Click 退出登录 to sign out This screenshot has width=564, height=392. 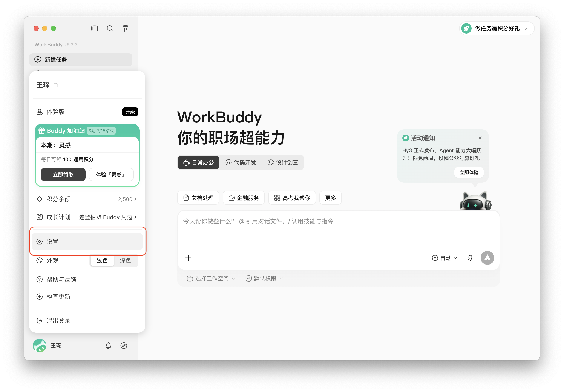click(87, 320)
